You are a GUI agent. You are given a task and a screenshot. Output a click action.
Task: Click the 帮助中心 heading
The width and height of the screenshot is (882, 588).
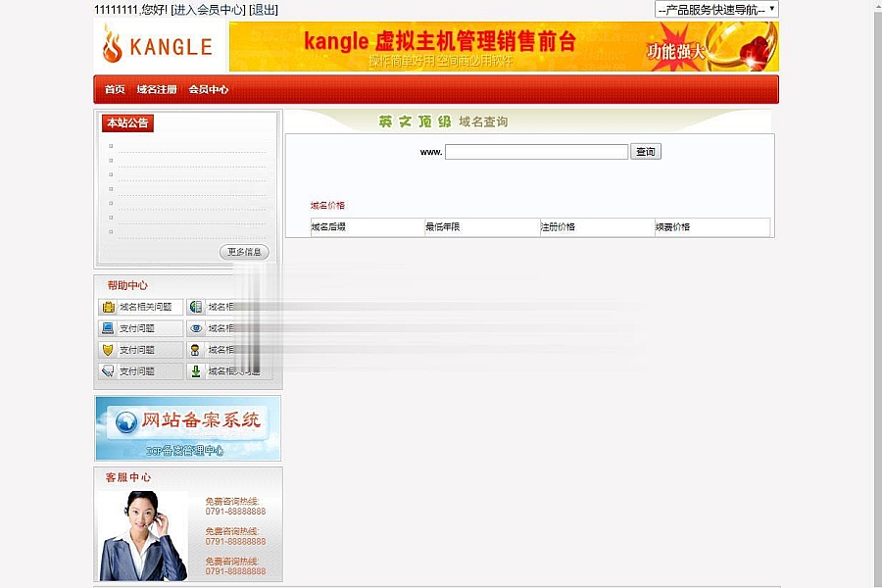[127, 285]
